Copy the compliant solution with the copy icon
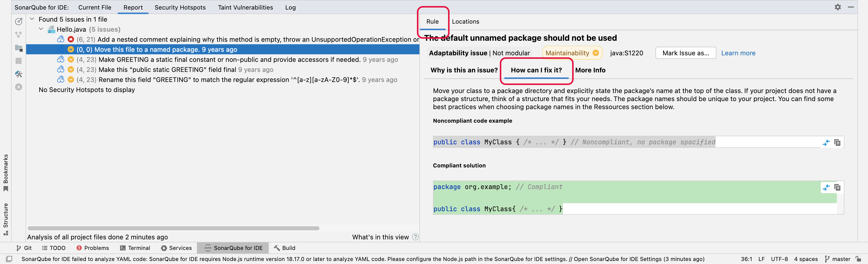868x264 pixels. [x=837, y=188]
